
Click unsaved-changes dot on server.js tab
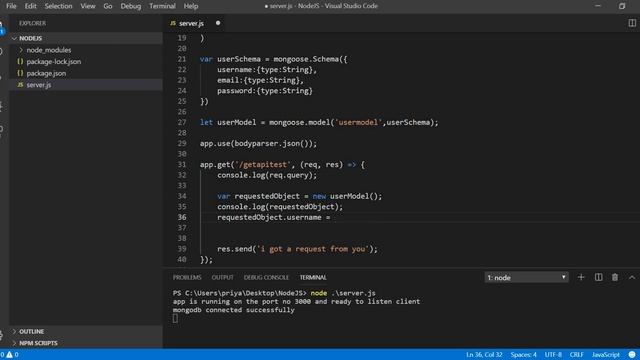[x=218, y=23]
